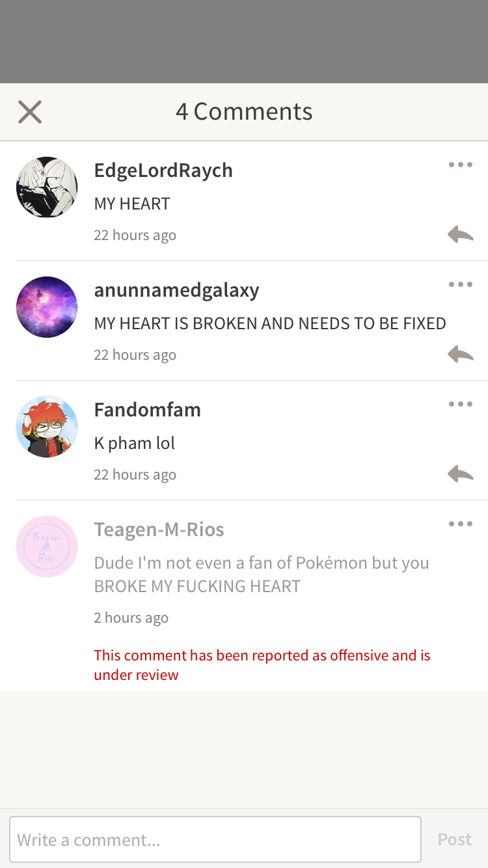This screenshot has width=488, height=868.
Task: Open EdgeLordRaych's username link
Action: click(163, 170)
